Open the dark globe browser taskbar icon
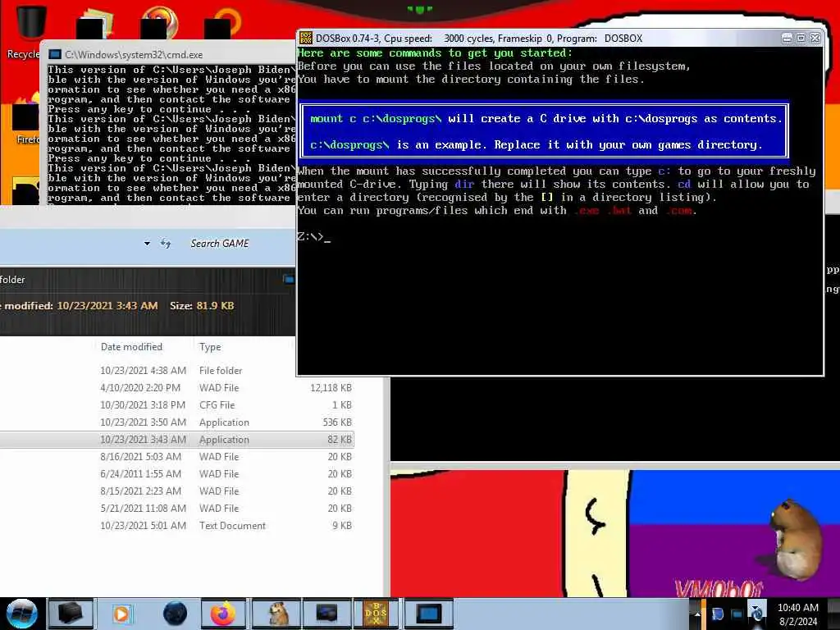This screenshot has height=630, width=840. pos(175,614)
